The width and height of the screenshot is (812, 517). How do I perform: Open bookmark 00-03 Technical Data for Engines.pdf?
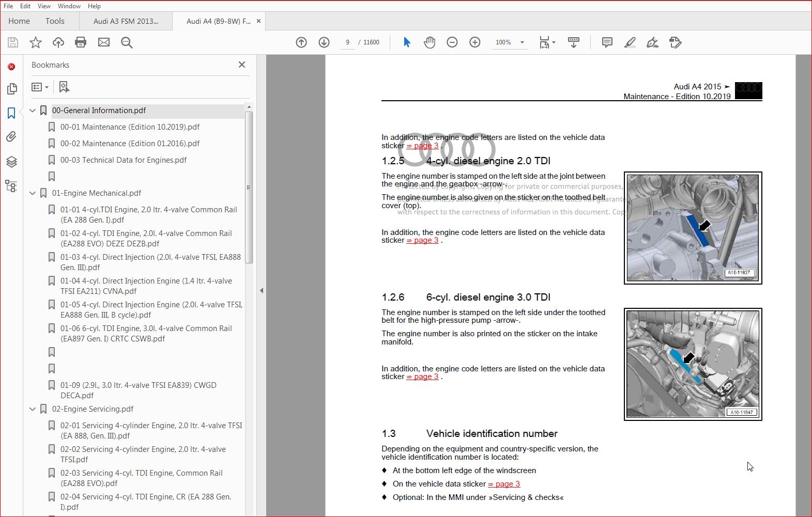click(x=124, y=160)
